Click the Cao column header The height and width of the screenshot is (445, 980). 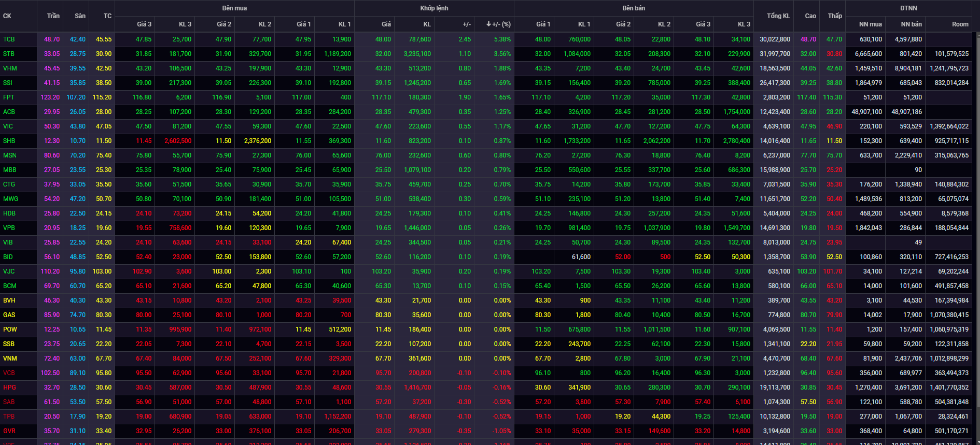[x=810, y=16]
